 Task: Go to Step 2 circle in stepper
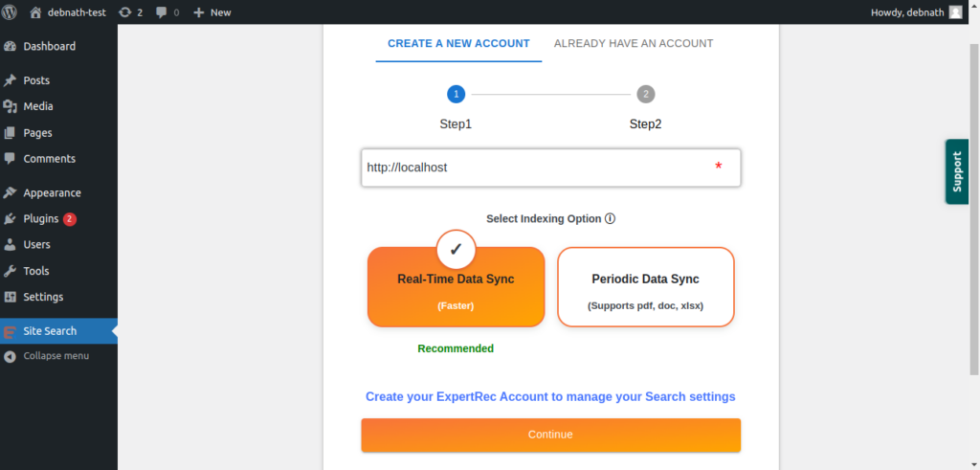[x=646, y=94]
